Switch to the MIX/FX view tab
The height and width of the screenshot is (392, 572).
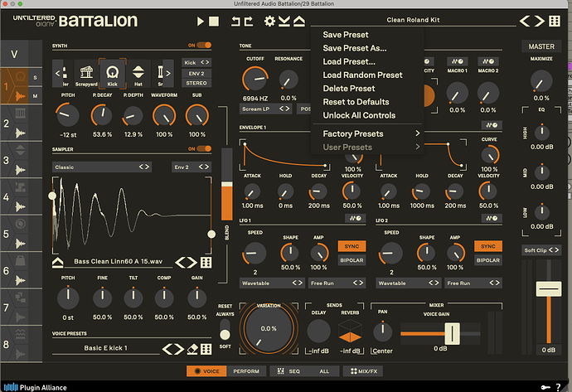(364, 371)
